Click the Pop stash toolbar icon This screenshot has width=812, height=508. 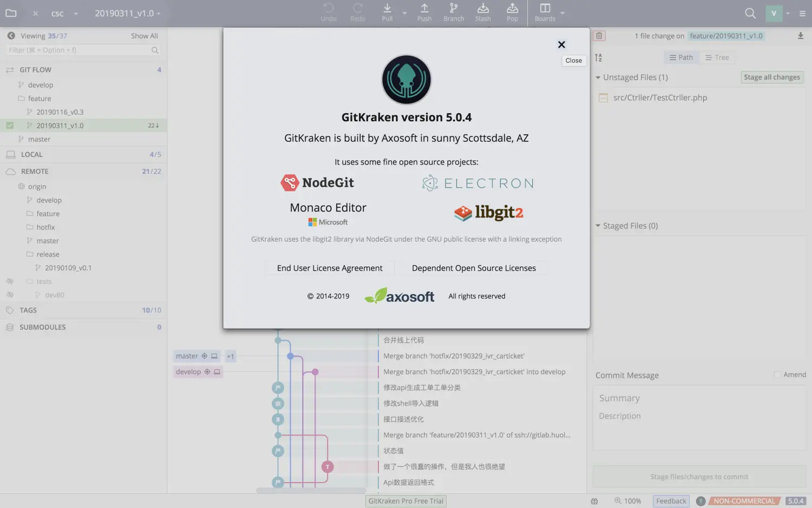click(512, 12)
